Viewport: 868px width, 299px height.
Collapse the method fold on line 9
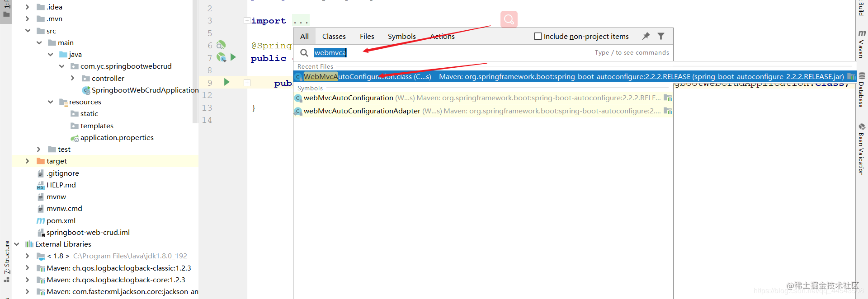tap(247, 83)
